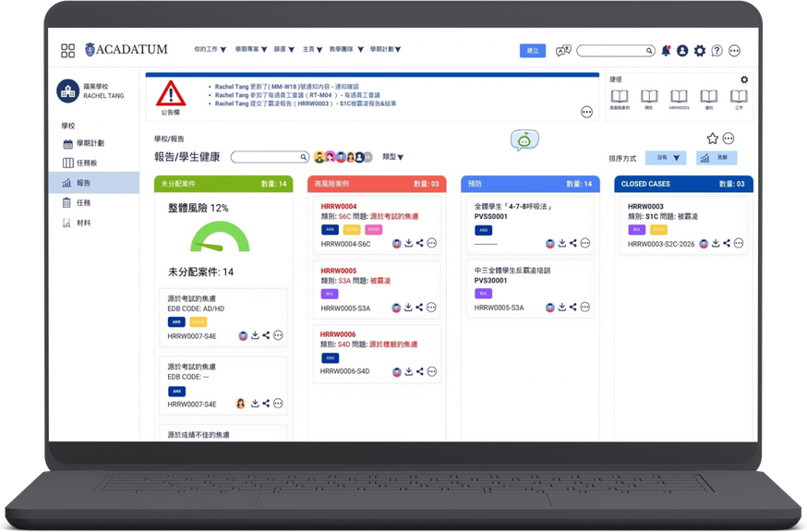Viewport: 807px width, 532px height.
Task: Click the 建立 button
Action: pyautogui.click(x=533, y=51)
